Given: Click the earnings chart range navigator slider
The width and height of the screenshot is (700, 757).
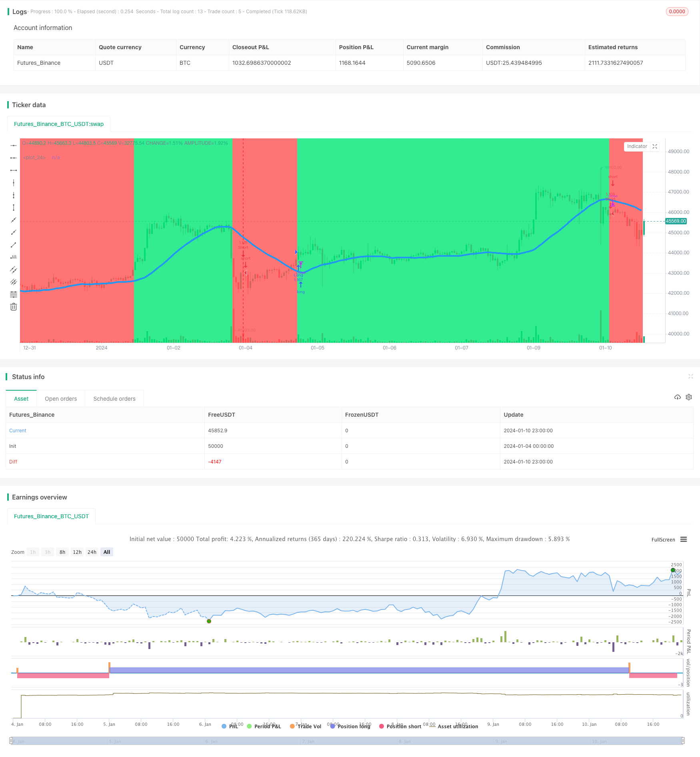Looking at the screenshot, I should pyautogui.click(x=347, y=741).
